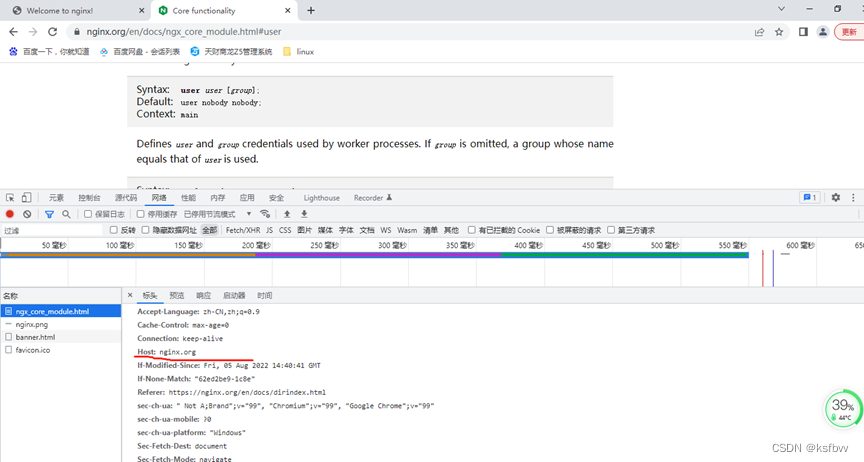
Task: Toggle the device toolbar icon in DevTools
Action: pyautogui.click(x=26, y=197)
